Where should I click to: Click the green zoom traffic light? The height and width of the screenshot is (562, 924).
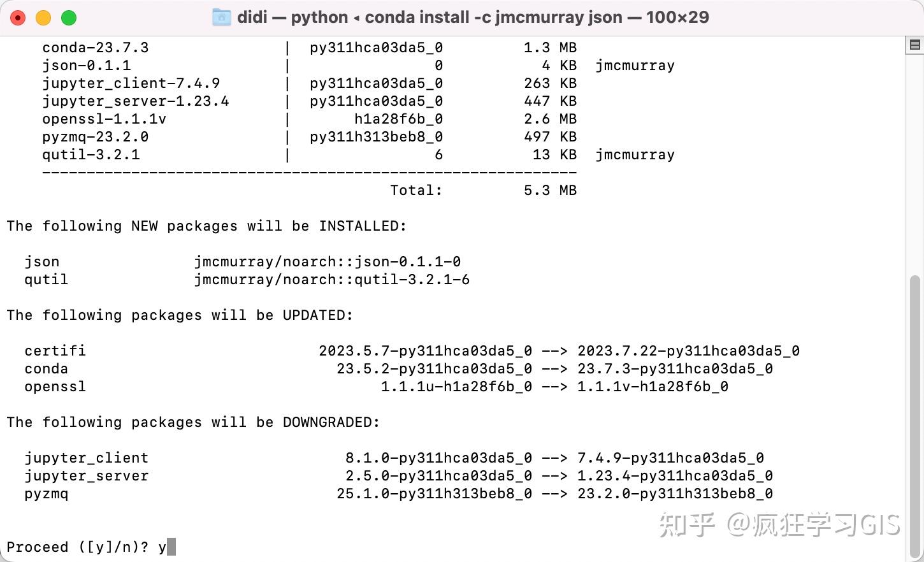(x=70, y=17)
